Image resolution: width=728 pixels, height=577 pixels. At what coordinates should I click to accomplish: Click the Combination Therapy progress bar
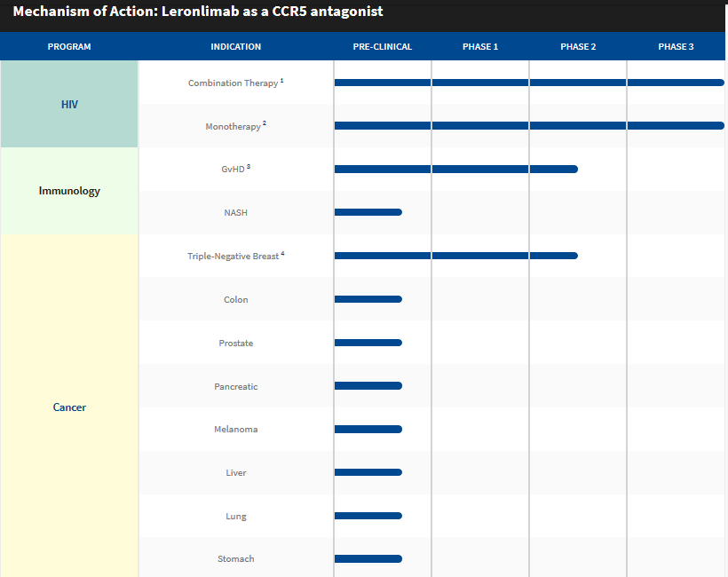[529, 83]
